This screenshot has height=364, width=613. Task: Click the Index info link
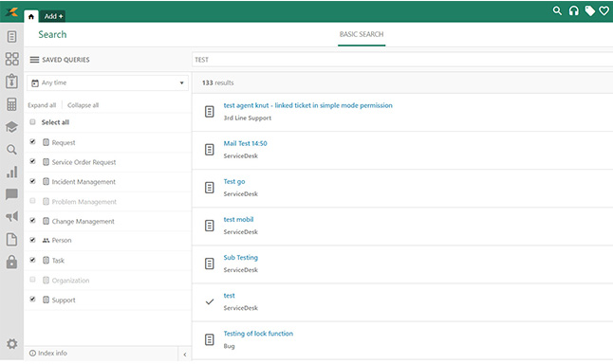(x=52, y=353)
